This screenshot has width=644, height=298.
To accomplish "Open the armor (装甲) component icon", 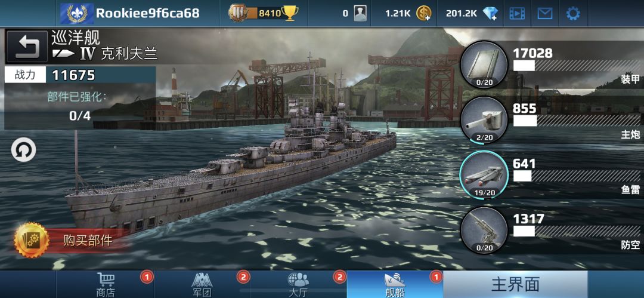I will coord(484,64).
